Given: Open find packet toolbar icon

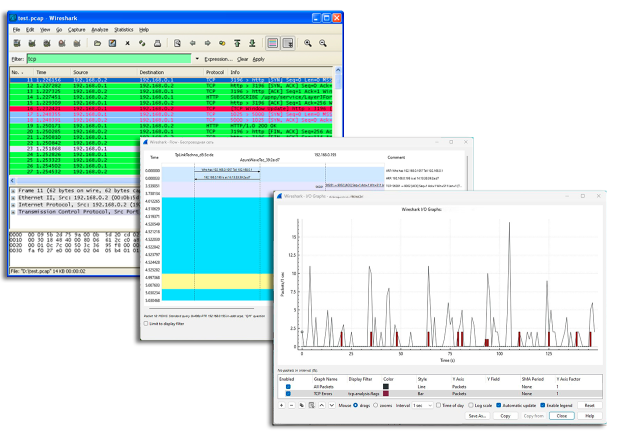Looking at the screenshot, I should tap(178, 43).
